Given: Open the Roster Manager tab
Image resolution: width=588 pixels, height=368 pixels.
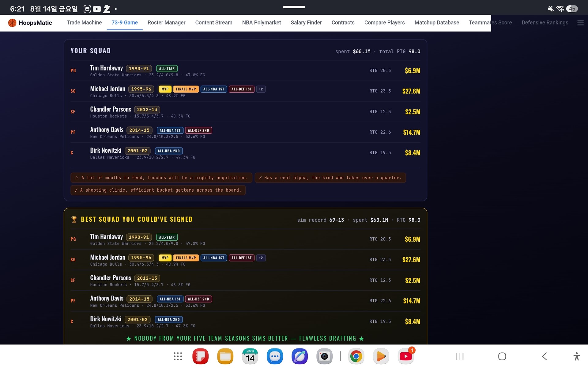Looking at the screenshot, I should tap(167, 23).
